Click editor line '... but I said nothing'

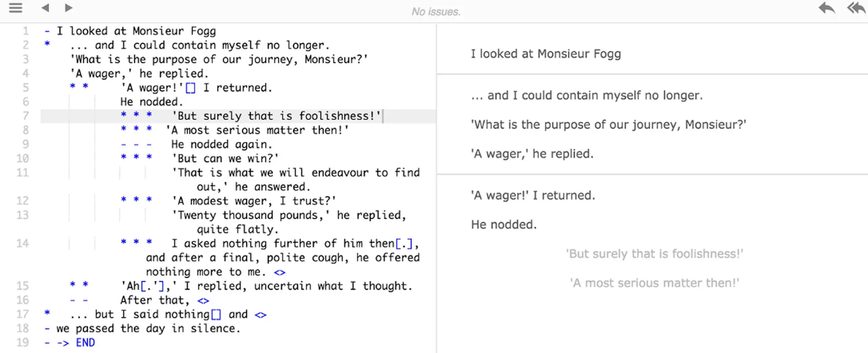pyautogui.click(x=159, y=314)
